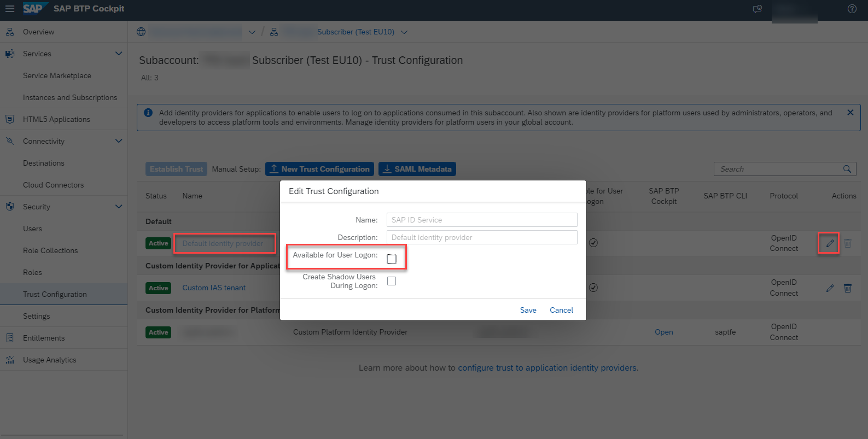Click the Establish Trust button
The width and height of the screenshot is (868, 439).
pyautogui.click(x=176, y=169)
